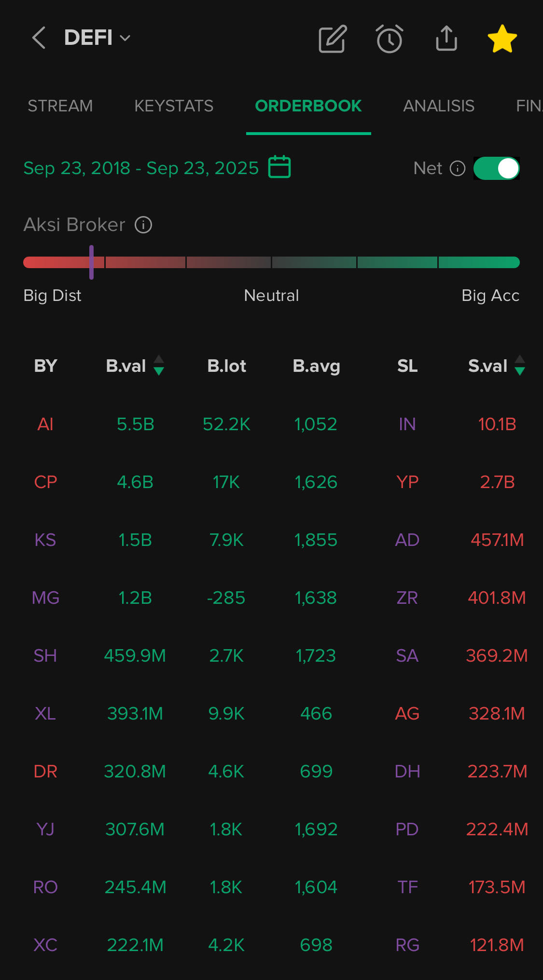Screen dimensions: 543x980
Task: Show info about Net option
Action: click(457, 168)
